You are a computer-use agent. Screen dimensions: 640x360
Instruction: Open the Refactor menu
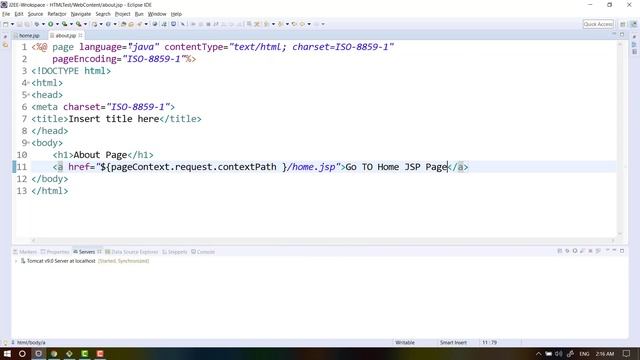coord(57,14)
